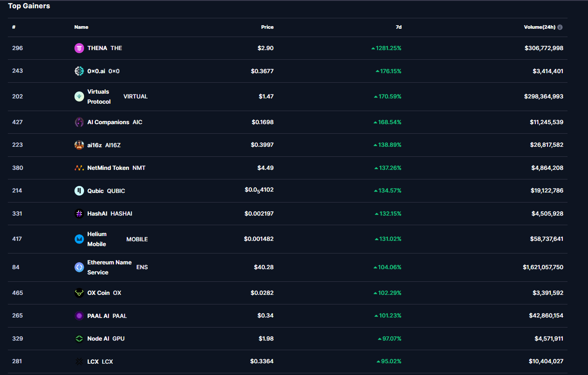Click the THENA coin logo icon
Viewport: 588px width, 375px height.
pos(79,48)
